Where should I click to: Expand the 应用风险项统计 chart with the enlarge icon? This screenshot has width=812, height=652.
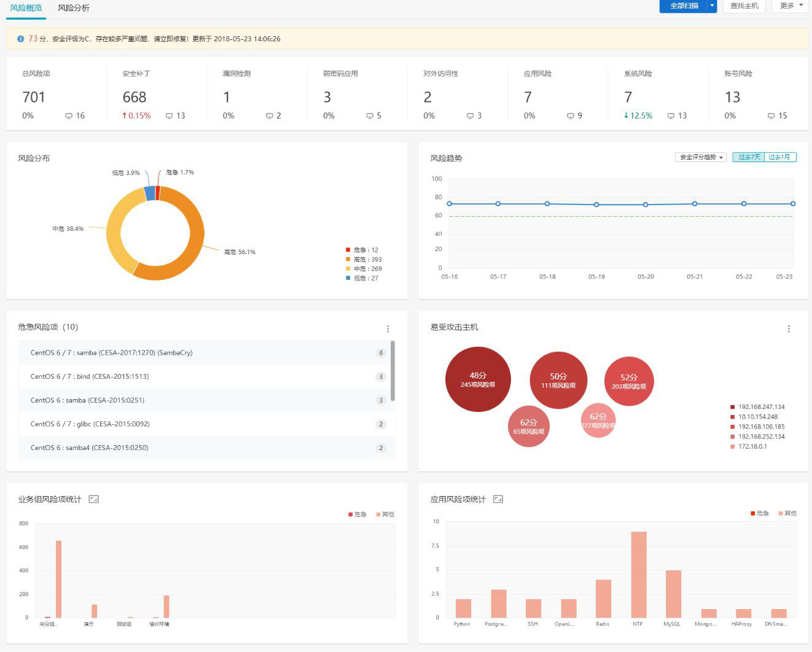coord(498,499)
